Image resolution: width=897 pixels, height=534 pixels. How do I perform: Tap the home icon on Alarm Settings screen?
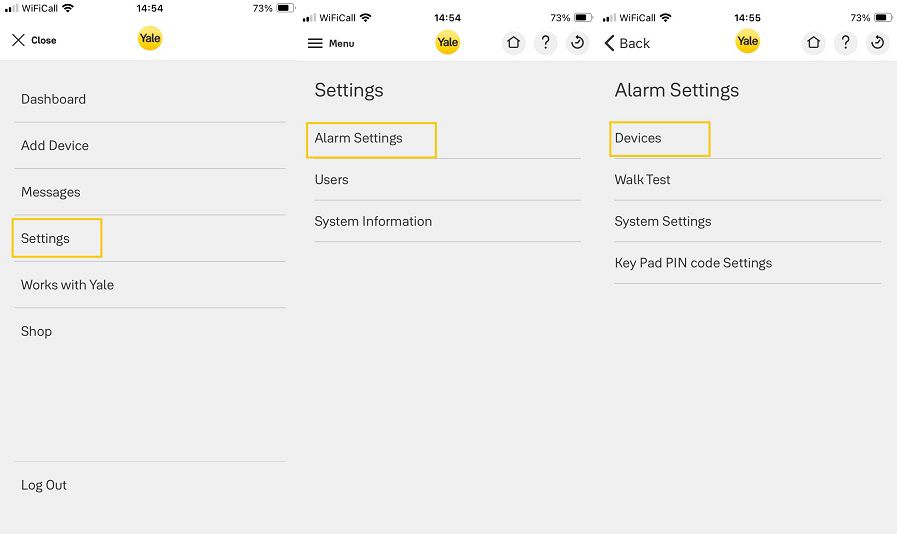point(813,43)
